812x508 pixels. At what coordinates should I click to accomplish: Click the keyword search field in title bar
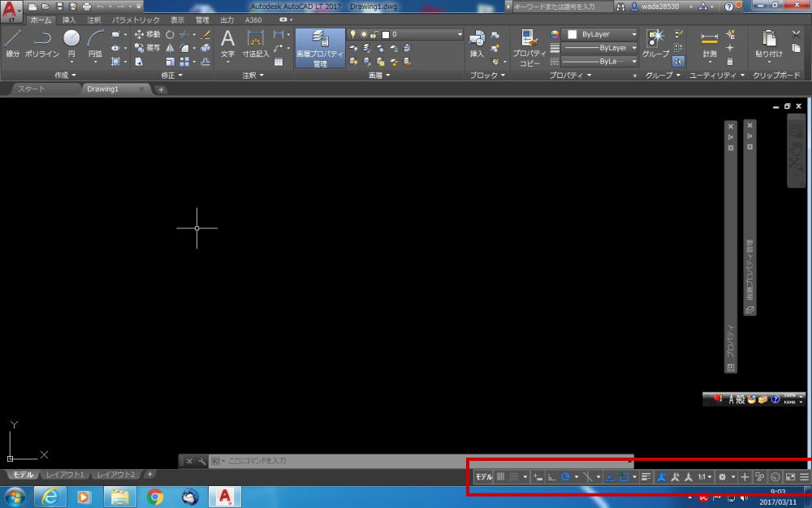pyautogui.click(x=562, y=7)
